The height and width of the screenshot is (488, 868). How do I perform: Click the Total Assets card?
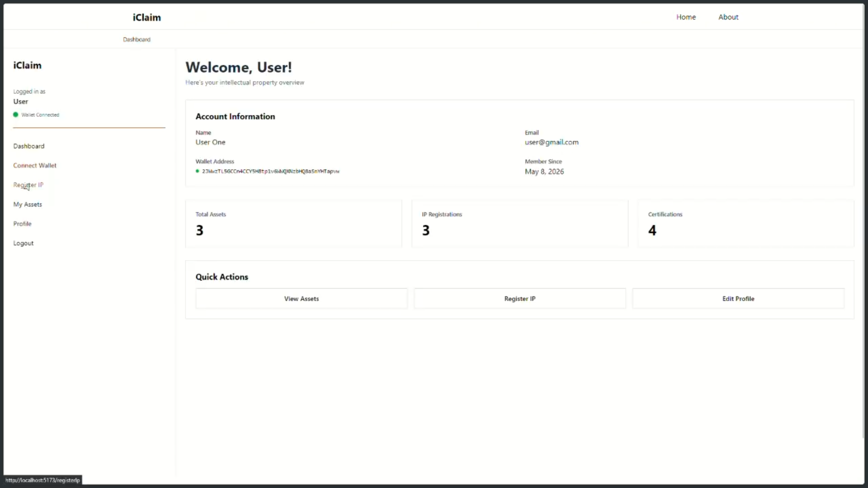click(293, 224)
